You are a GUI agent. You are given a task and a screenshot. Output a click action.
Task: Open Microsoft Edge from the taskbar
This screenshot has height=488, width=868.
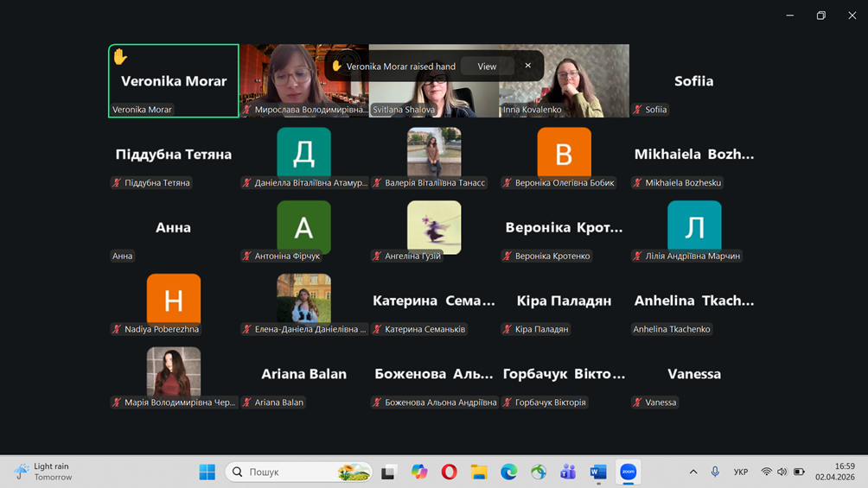508,472
